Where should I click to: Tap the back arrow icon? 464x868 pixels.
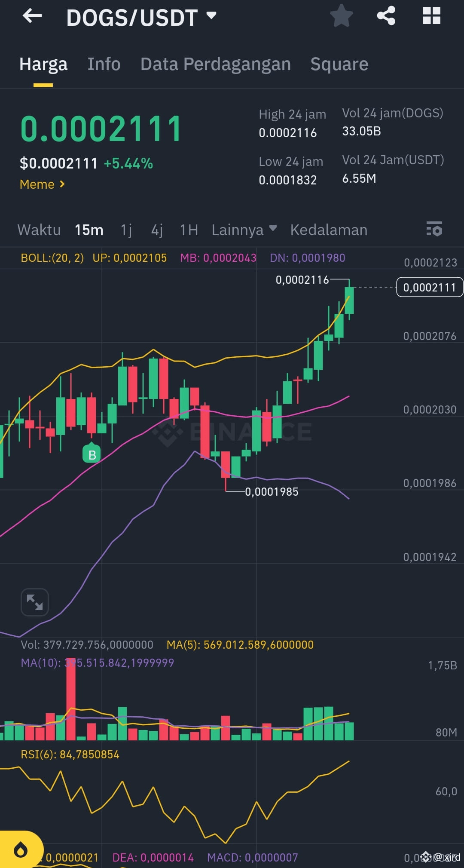tap(32, 16)
